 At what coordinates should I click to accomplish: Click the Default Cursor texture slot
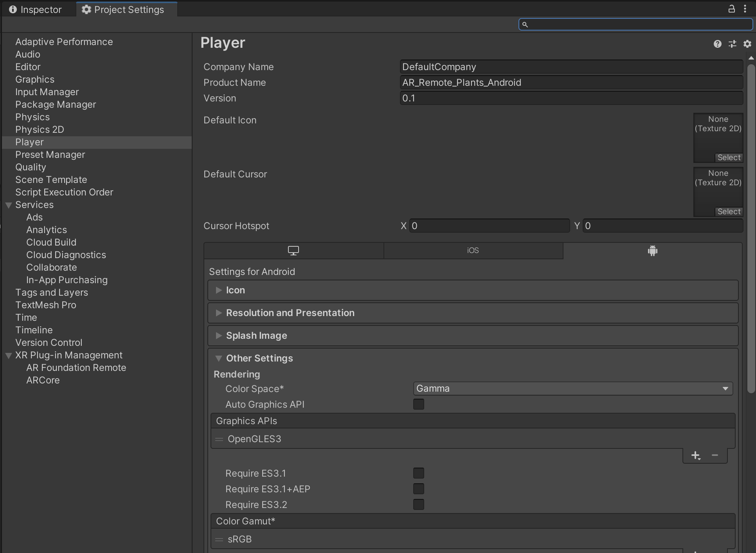click(718, 192)
